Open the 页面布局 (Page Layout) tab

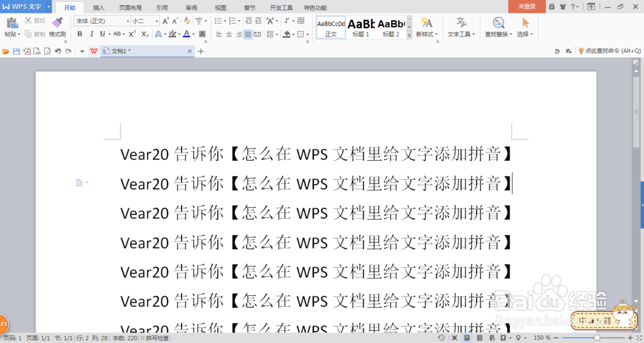pyautogui.click(x=130, y=7)
